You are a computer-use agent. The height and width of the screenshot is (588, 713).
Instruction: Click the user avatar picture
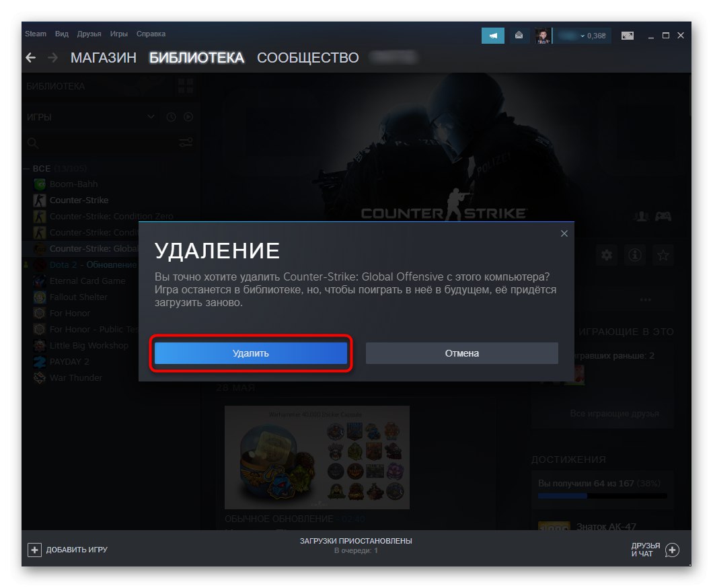[x=542, y=36]
